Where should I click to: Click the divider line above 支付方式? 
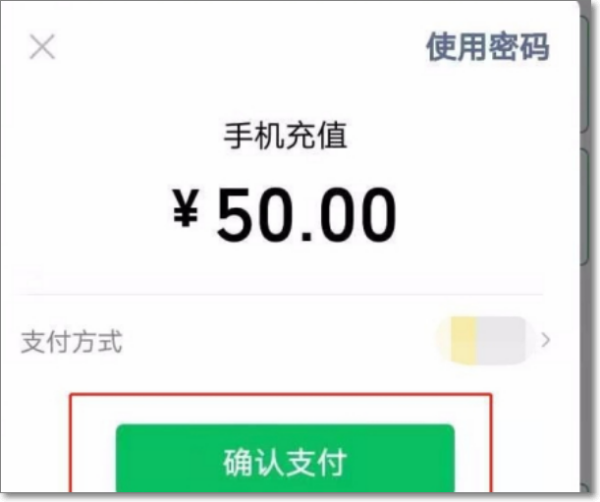[x=279, y=295]
